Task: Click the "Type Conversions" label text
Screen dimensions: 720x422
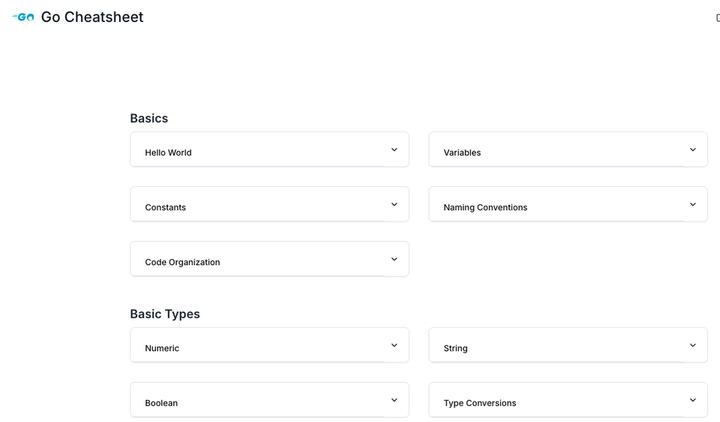Action: click(480, 403)
